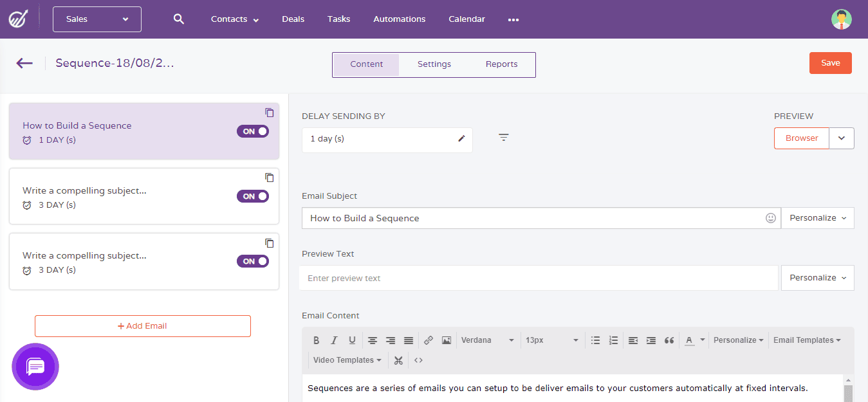Switch to the Settings tab
The width and height of the screenshot is (868, 402).
(x=434, y=64)
